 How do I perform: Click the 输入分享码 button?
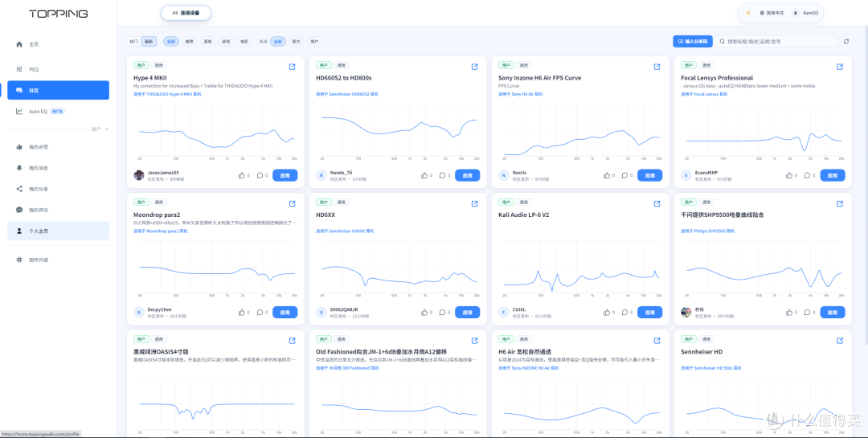(x=693, y=41)
